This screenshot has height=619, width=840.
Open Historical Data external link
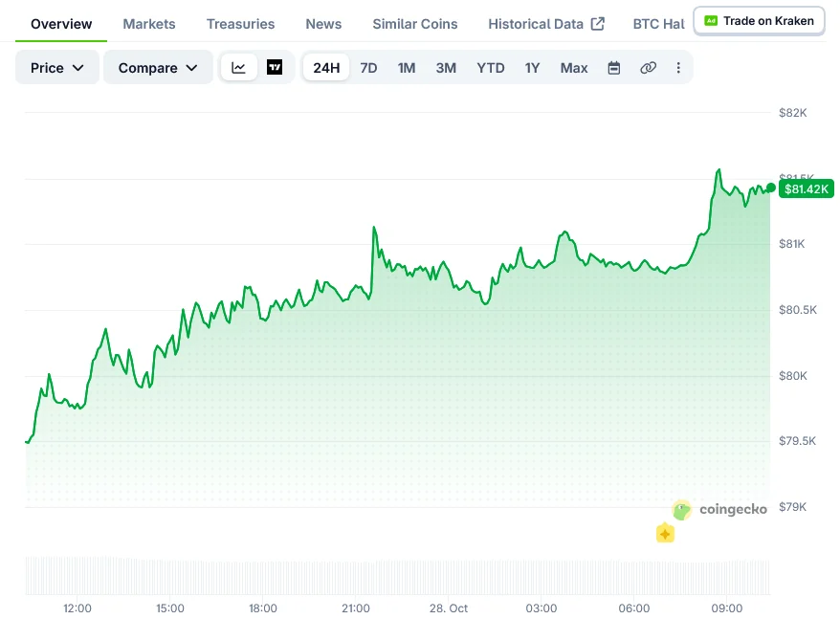click(546, 24)
